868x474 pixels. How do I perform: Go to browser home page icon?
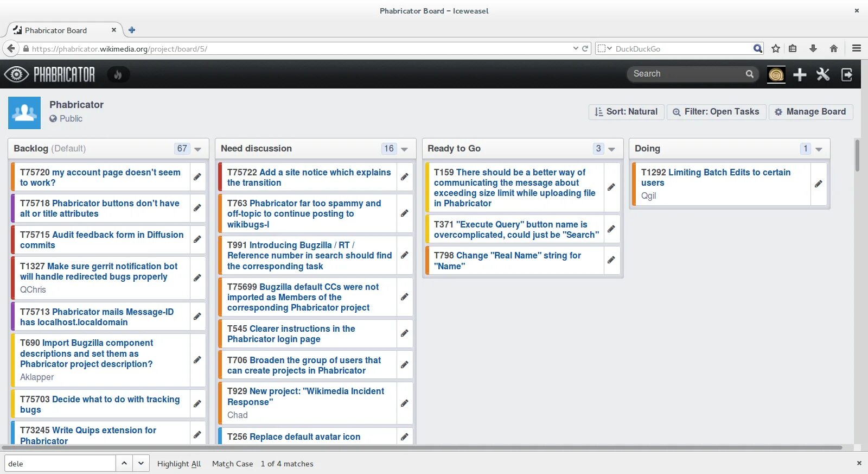pos(834,48)
